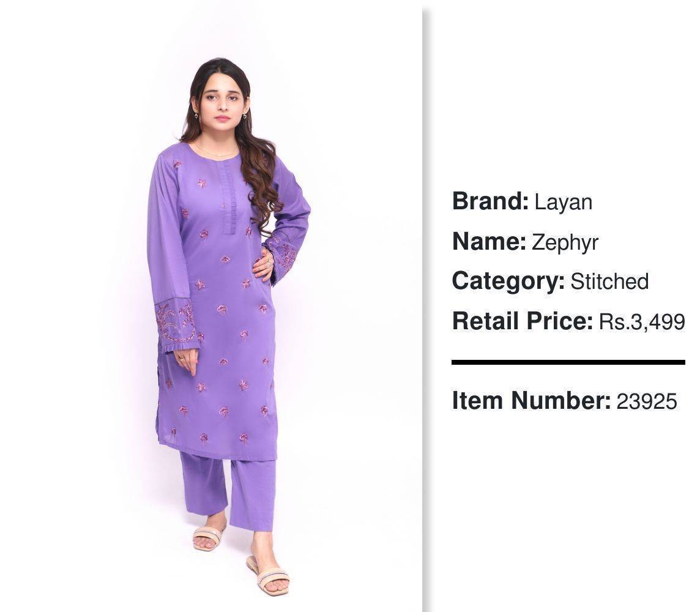This screenshot has width=700, height=612.
Task: Click the purple kurta product photo
Action: [210, 306]
